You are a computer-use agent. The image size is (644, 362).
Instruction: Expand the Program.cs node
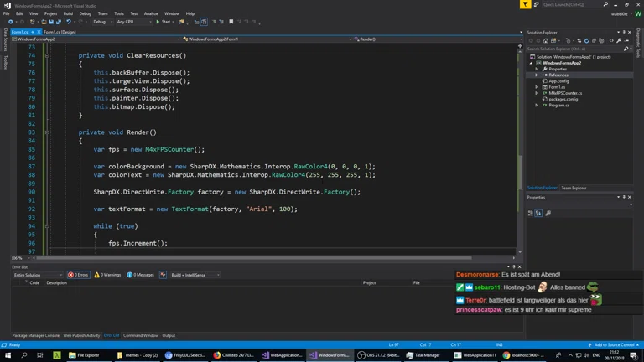pyautogui.click(x=537, y=105)
